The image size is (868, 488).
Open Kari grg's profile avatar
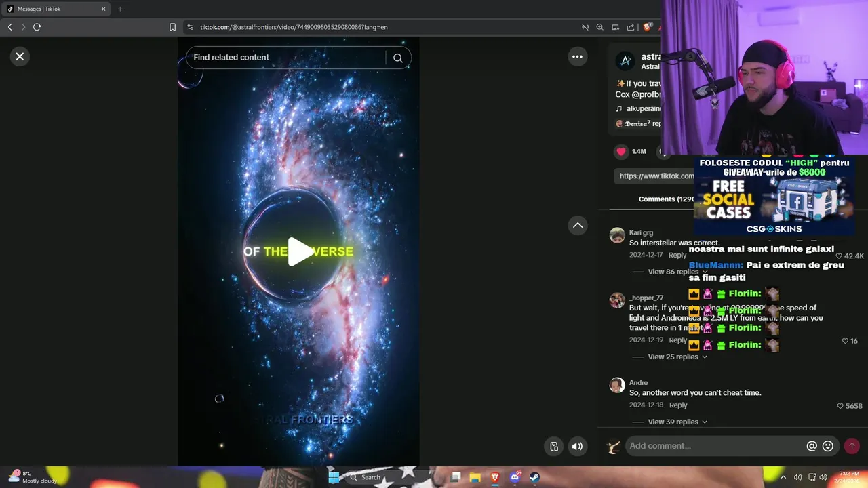click(x=617, y=235)
